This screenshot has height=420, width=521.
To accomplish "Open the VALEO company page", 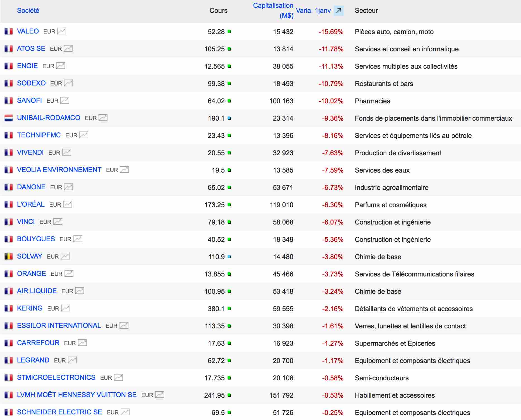I will [x=28, y=31].
